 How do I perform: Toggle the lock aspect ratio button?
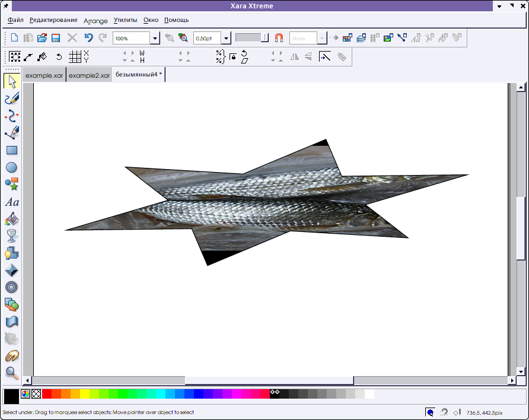coord(233,57)
